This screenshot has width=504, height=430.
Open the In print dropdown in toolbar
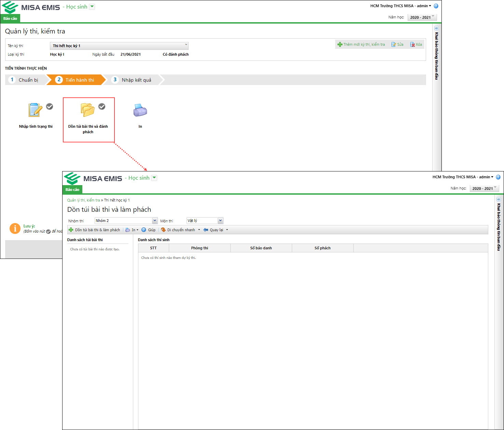(132, 230)
